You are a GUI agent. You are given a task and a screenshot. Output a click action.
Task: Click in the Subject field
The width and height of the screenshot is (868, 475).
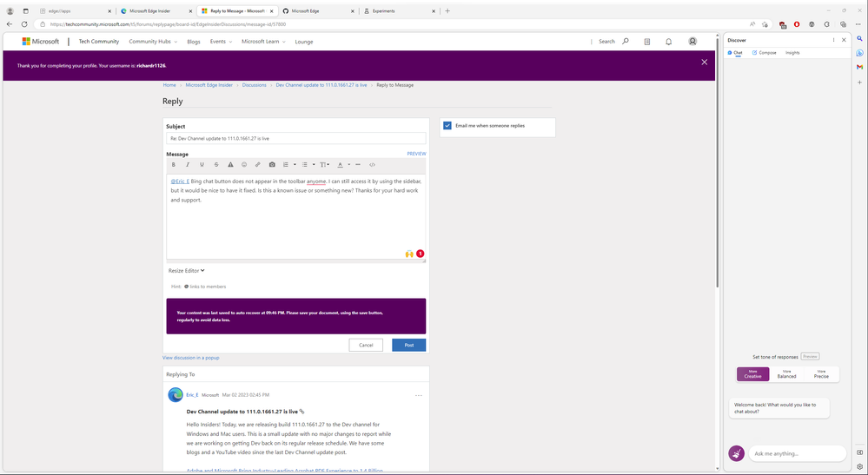(296, 138)
